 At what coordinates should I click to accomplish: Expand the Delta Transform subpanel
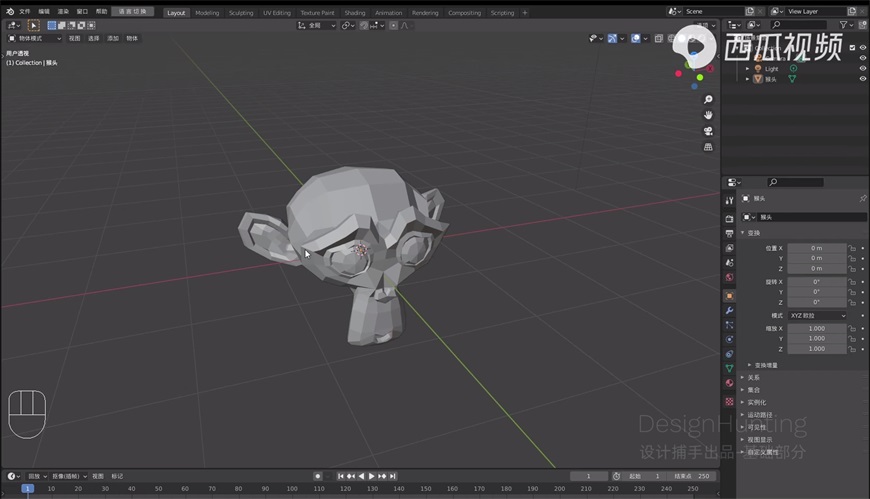pos(749,365)
